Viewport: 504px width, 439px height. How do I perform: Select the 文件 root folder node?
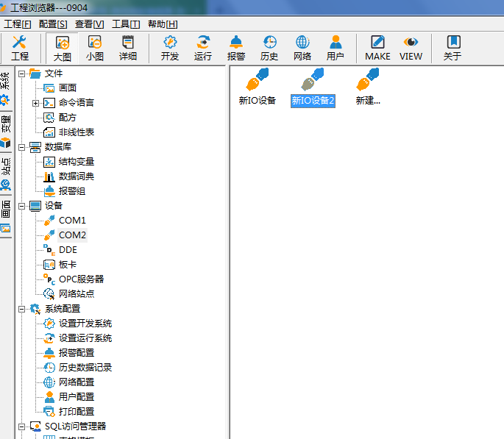[x=46, y=74]
